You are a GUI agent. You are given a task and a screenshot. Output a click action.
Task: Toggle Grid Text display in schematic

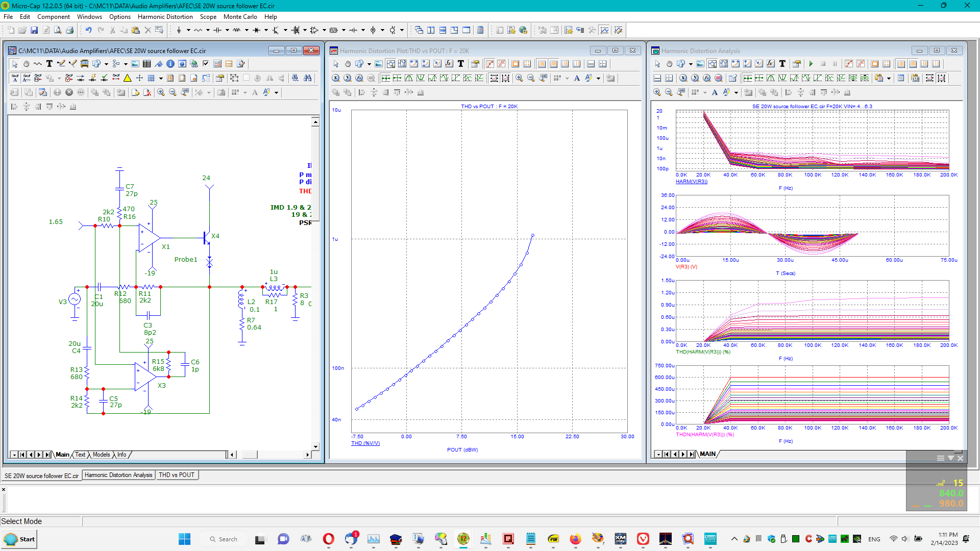[15, 78]
